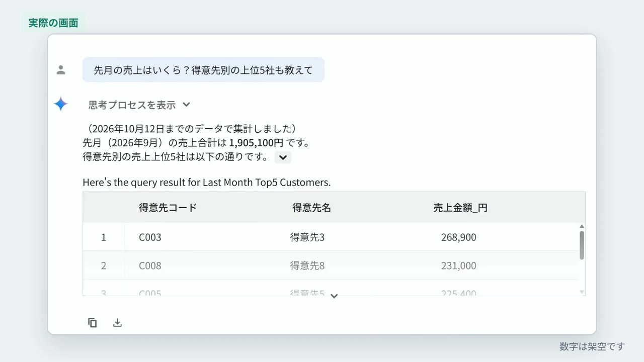Select the C008 cell

pos(150,265)
